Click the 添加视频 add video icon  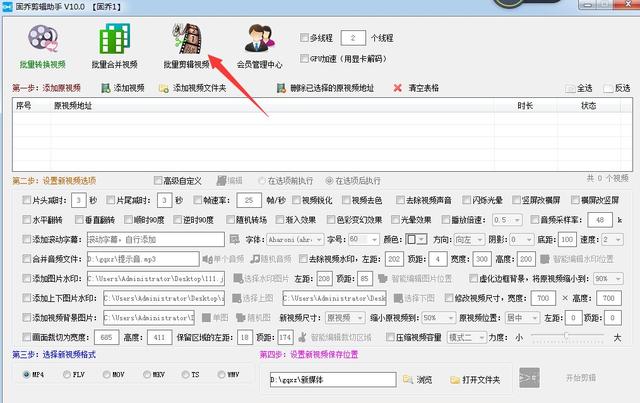pyautogui.click(x=110, y=88)
